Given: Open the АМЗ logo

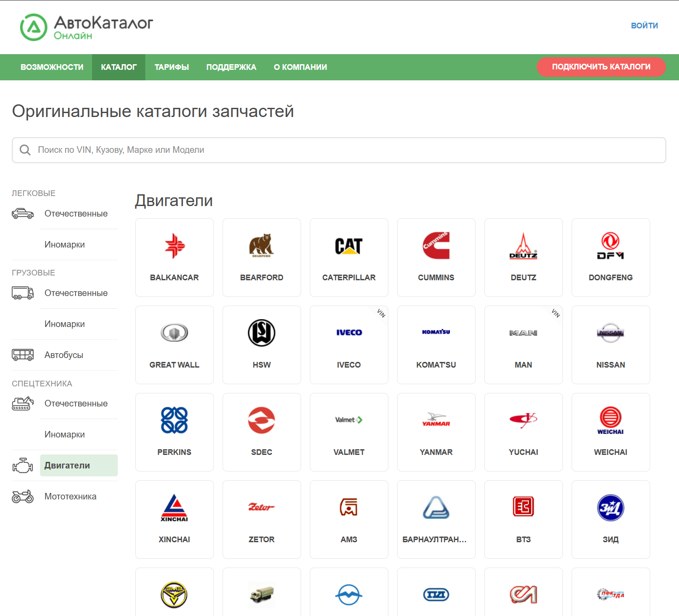Looking at the screenshot, I should tap(349, 507).
